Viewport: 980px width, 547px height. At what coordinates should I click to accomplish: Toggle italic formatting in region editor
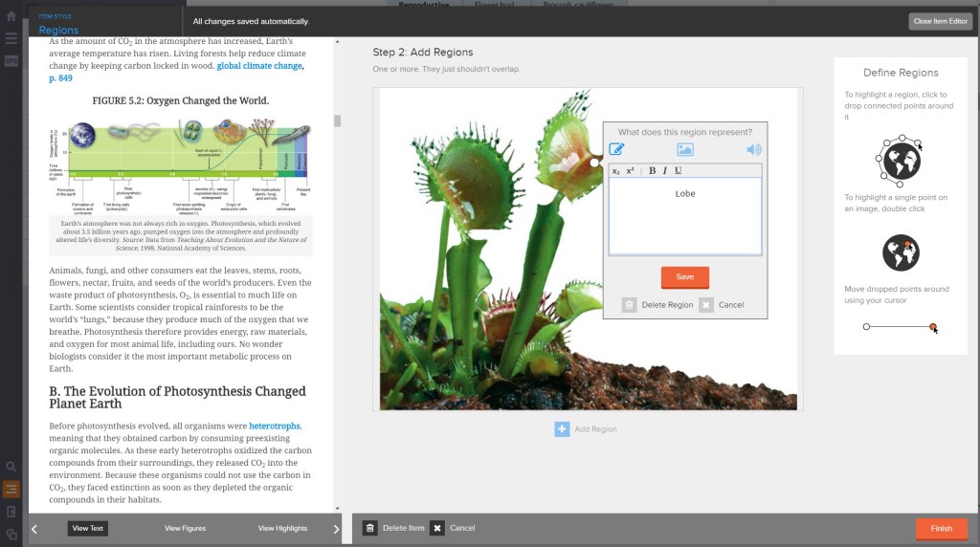pyautogui.click(x=665, y=171)
